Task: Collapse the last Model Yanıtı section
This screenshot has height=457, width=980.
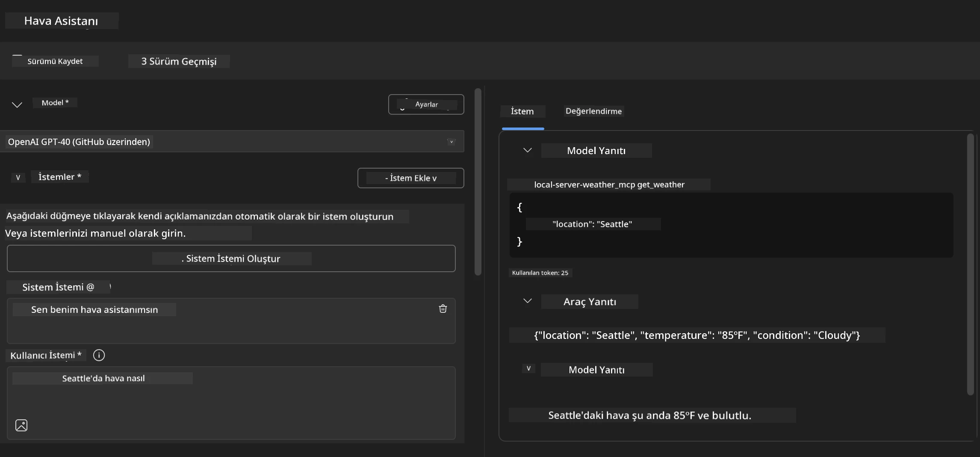Action: (x=528, y=368)
